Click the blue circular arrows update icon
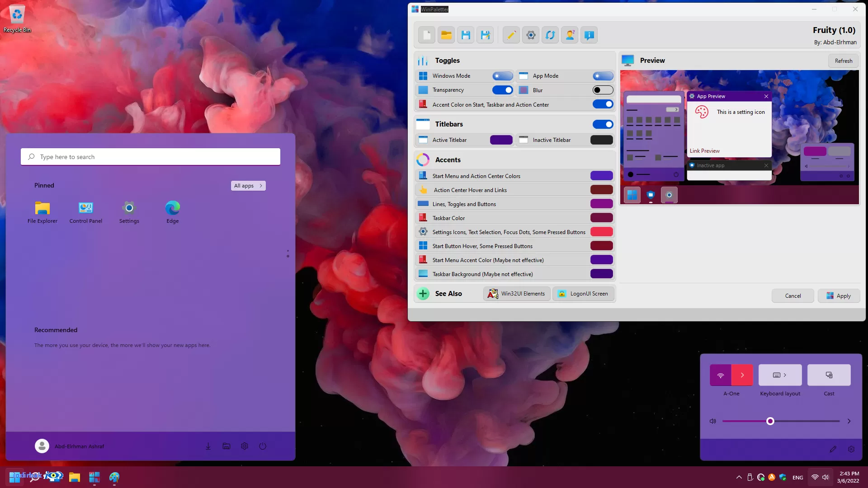 [x=550, y=35]
